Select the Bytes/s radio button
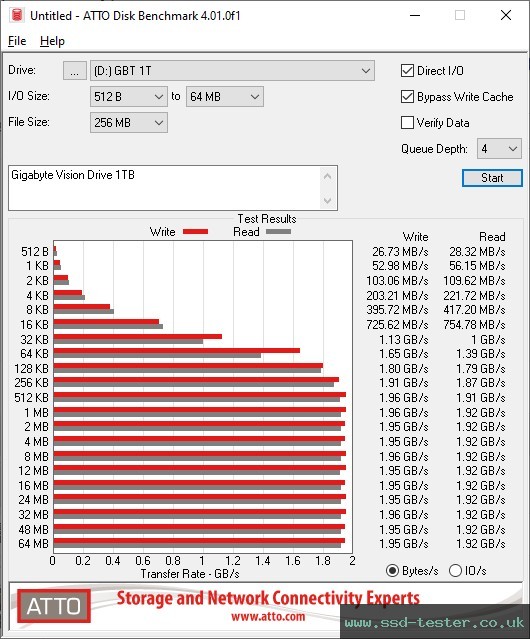The height and width of the screenshot is (639, 530). [392, 571]
